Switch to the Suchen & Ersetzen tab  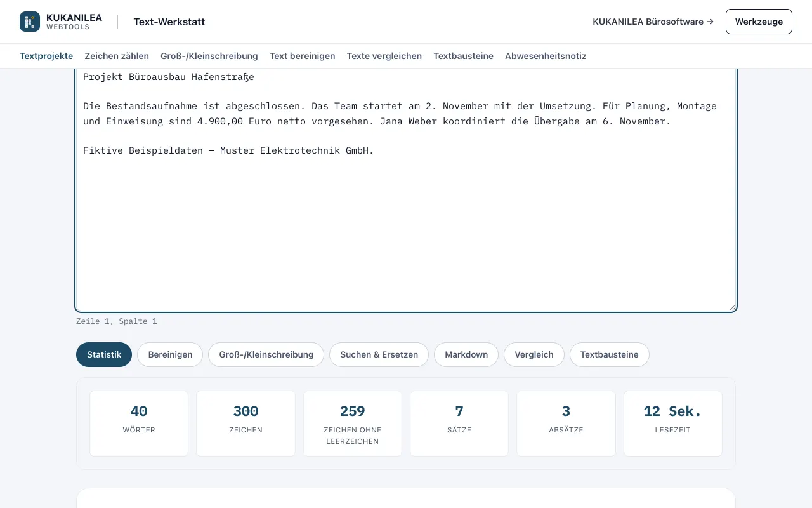coord(379,354)
